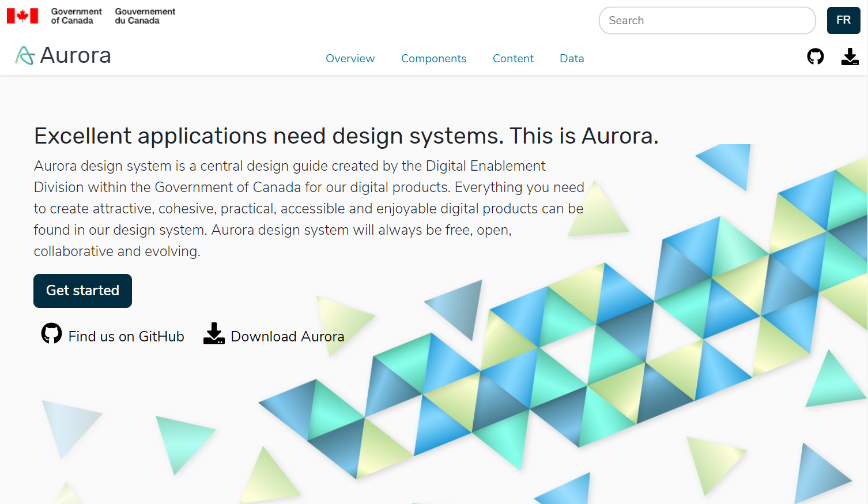Click the headline Excellent applications need design systems
Viewport: 868px width, 504px height.
[346, 136]
